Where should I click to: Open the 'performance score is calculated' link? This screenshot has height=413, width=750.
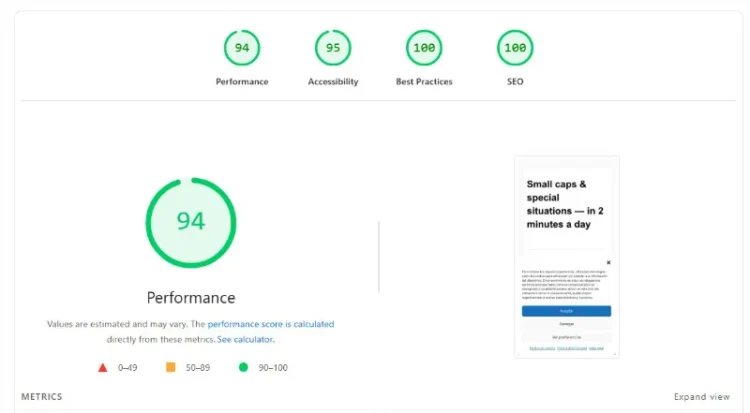click(270, 324)
